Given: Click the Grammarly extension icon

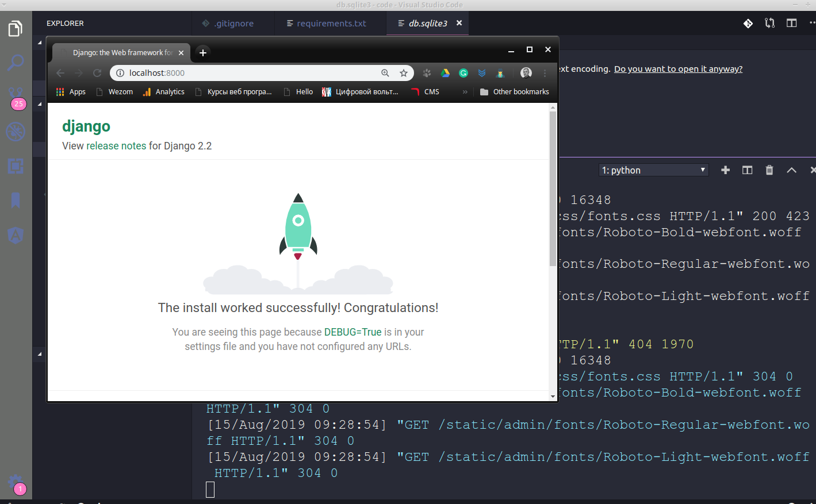Looking at the screenshot, I should (463, 73).
